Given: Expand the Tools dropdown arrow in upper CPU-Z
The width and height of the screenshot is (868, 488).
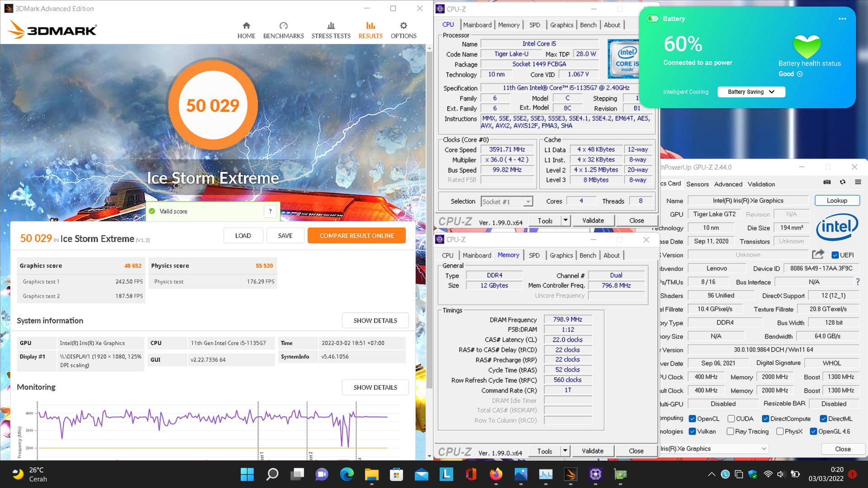Looking at the screenshot, I should click(565, 221).
